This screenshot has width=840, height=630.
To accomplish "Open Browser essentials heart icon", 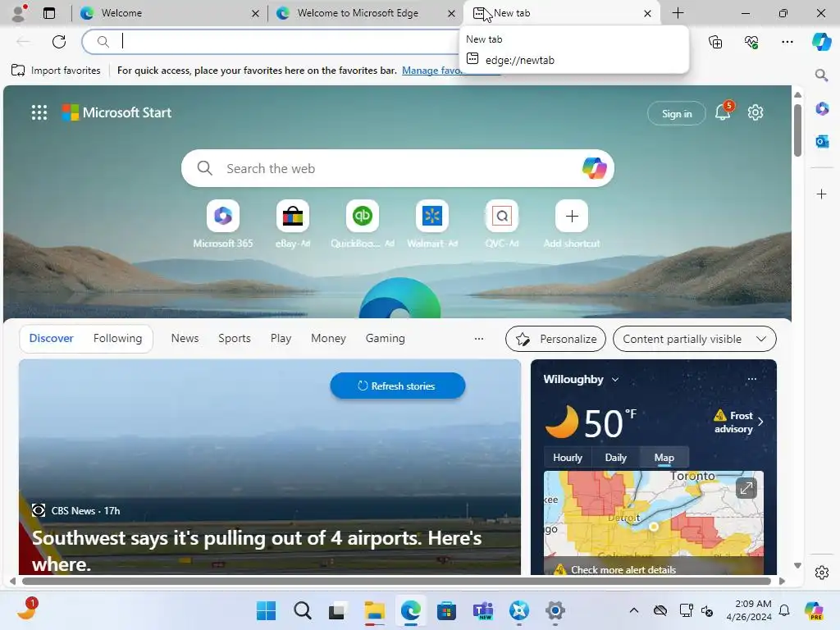I will [x=751, y=42].
